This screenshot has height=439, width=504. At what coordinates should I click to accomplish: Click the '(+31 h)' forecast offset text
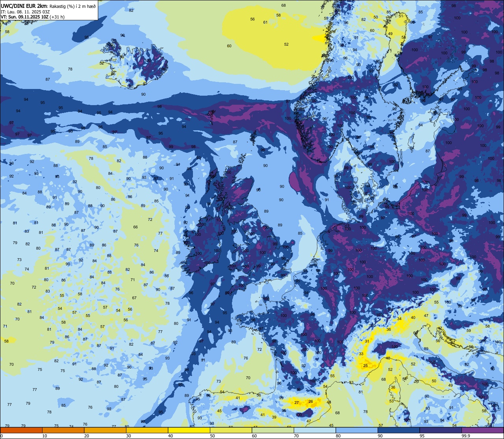pyautogui.click(x=57, y=17)
